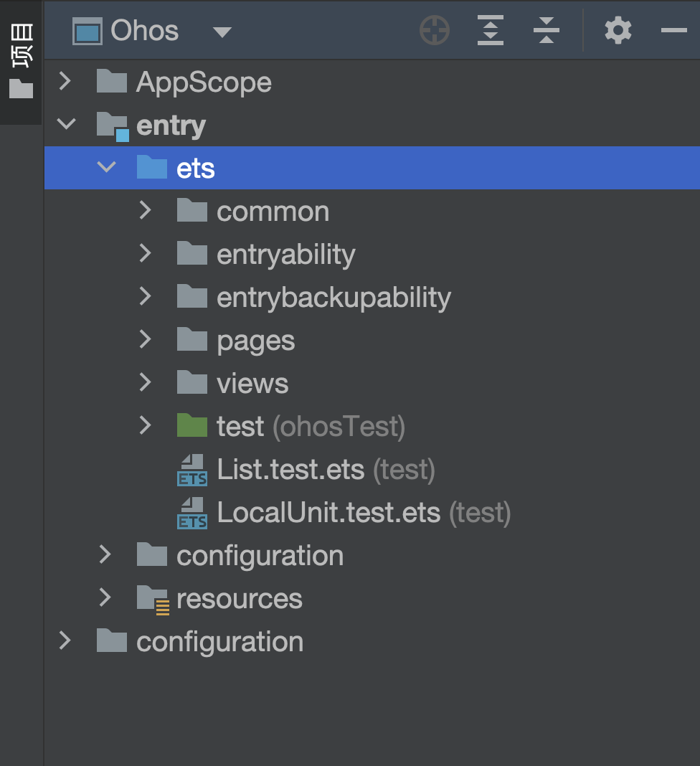
Task: Expand the entryability folder
Action: tap(146, 254)
